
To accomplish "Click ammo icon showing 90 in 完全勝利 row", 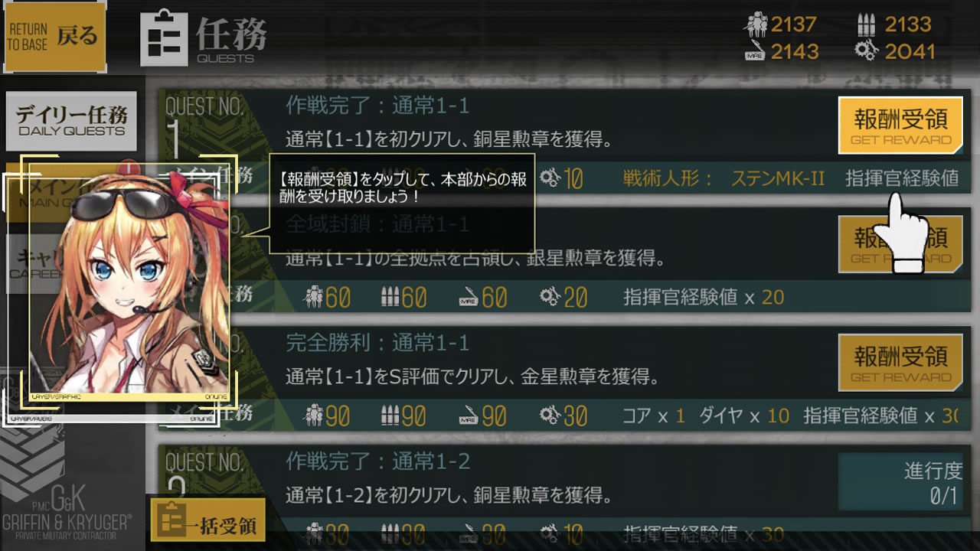I will tap(390, 416).
